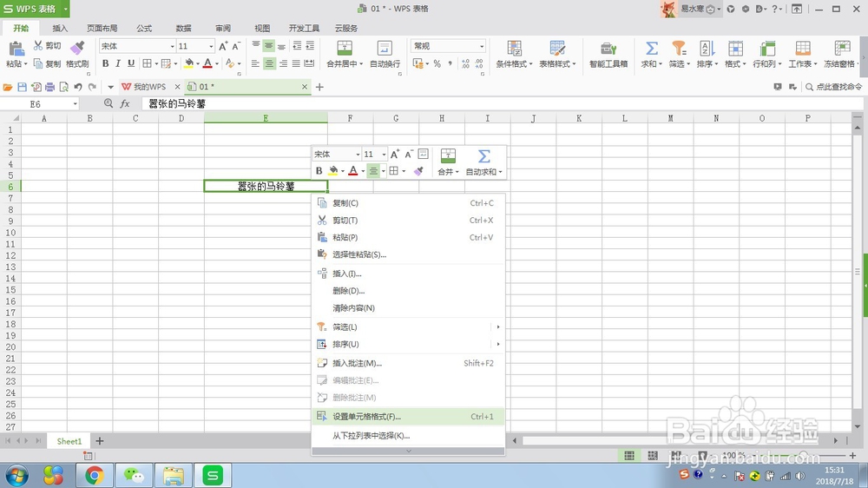Screen dimensions: 868x488
Task: Expand the 筛选(L) submenu arrow
Action: [x=498, y=327]
